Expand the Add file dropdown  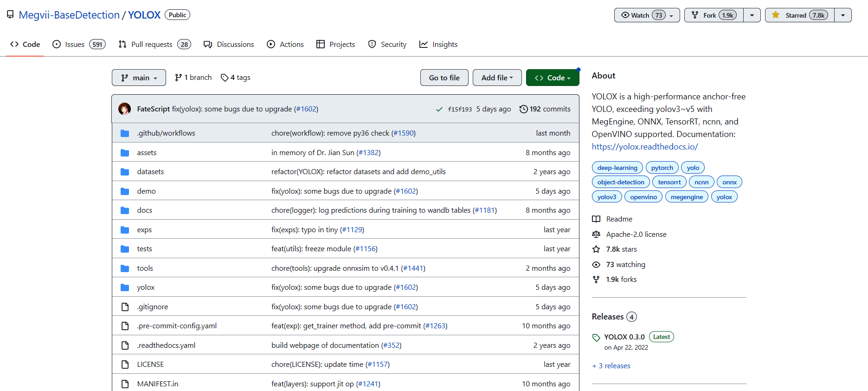(497, 78)
